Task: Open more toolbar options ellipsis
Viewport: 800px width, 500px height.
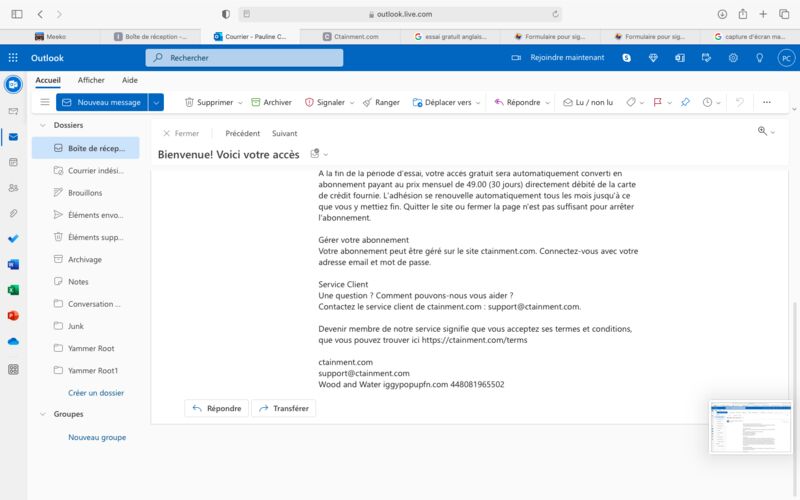Action: pyautogui.click(x=766, y=102)
